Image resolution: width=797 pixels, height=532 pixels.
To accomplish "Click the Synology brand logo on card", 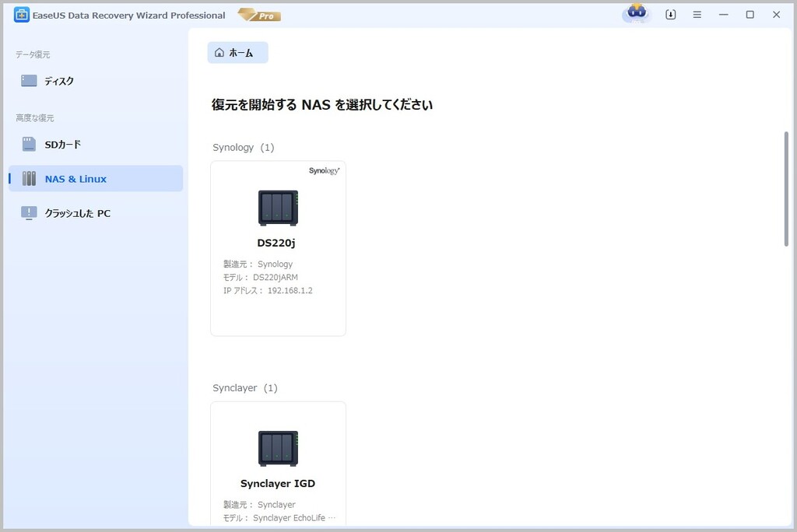I will coord(324,171).
